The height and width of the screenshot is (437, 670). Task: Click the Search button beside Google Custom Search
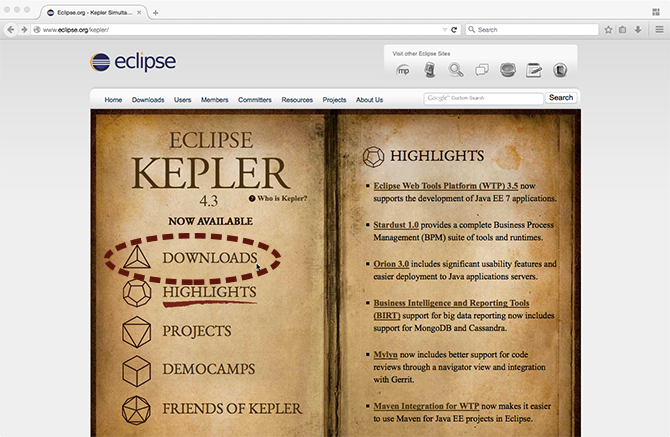tap(561, 98)
